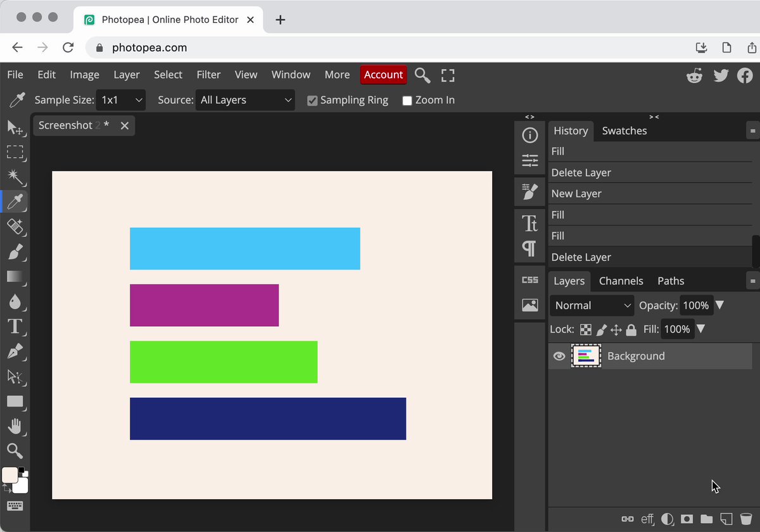Close the Screenshot 2 document tab
Image resolution: width=760 pixels, height=532 pixels.
[125, 125]
